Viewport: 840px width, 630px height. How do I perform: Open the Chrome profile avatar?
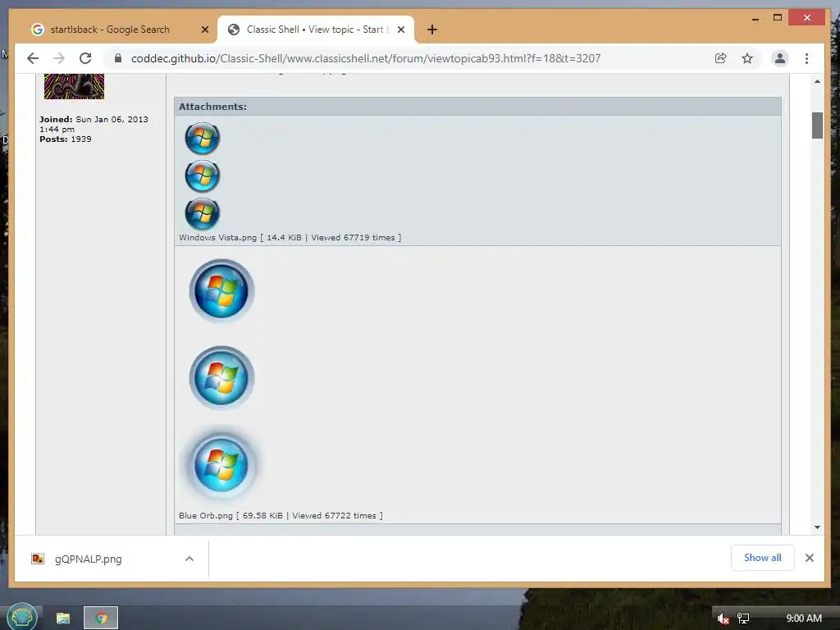point(780,58)
